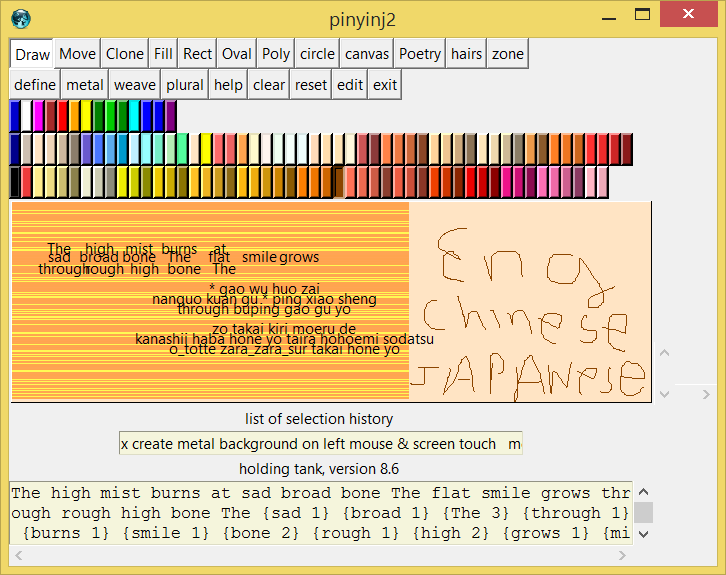The width and height of the screenshot is (726, 575).
Task: Pick the Oval shape tool
Action: point(237,54)
